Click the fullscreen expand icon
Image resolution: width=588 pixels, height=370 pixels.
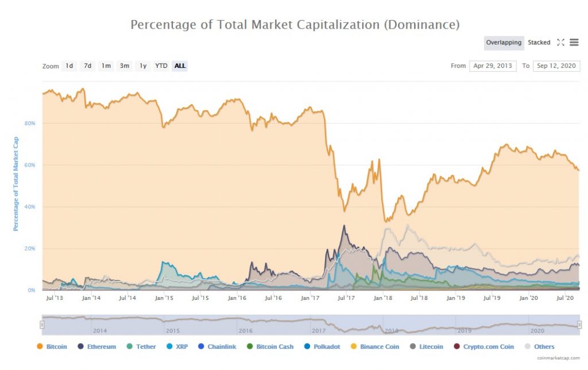(561, 43)
